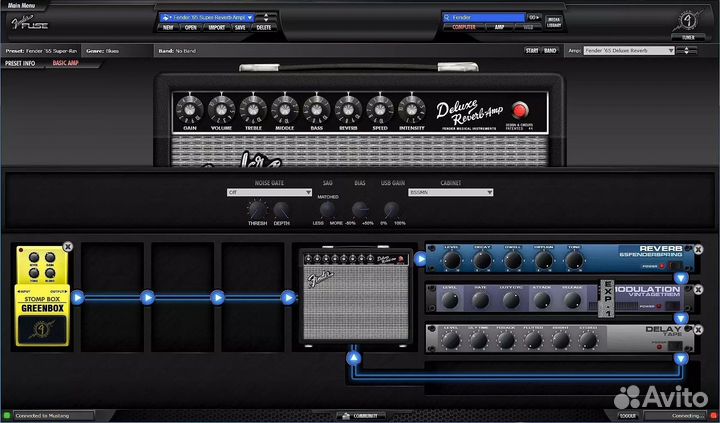Click the OPEN preset button
The height and width of the screenshot is (423, 720).
pos(191,28)
